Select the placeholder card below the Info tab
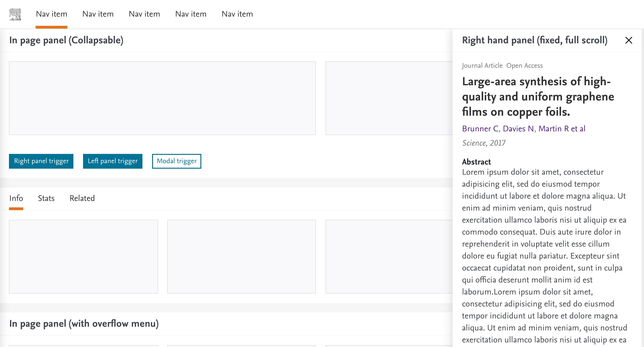The image size is (644, 347). coord(84,257)
